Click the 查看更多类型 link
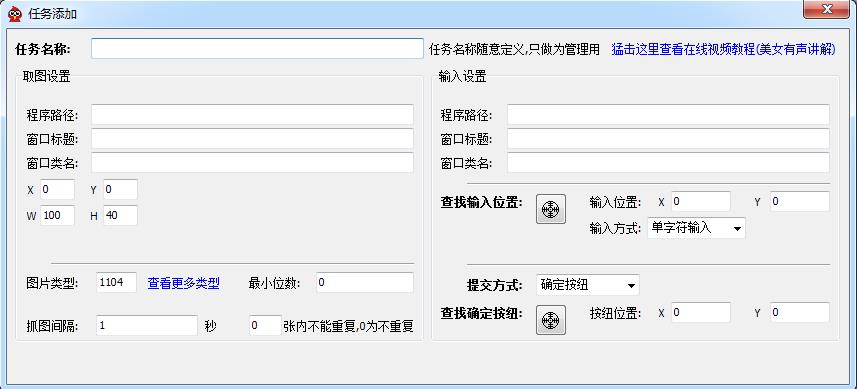This screenshot has width=857, height=389. (184, 283)
